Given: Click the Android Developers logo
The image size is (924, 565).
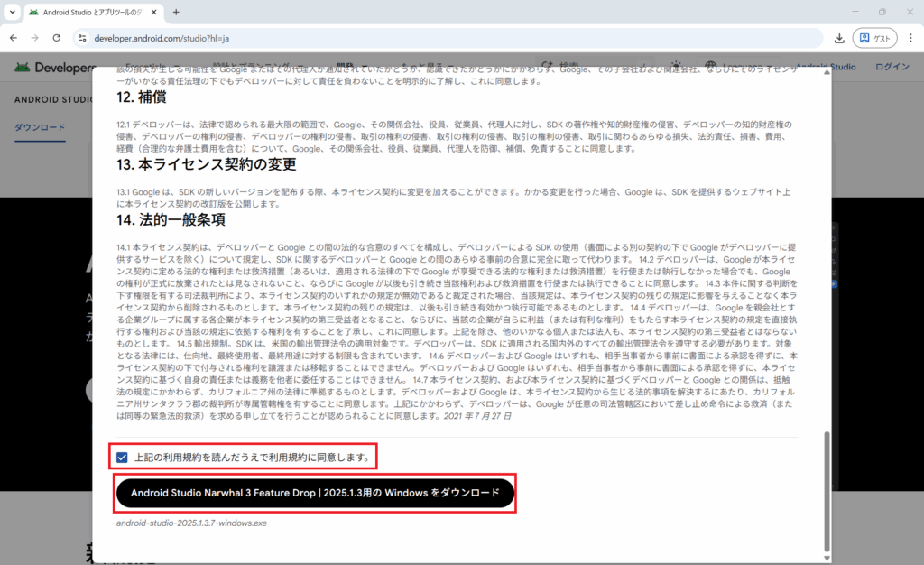Looking at the screenshot, I should point(54,68).
